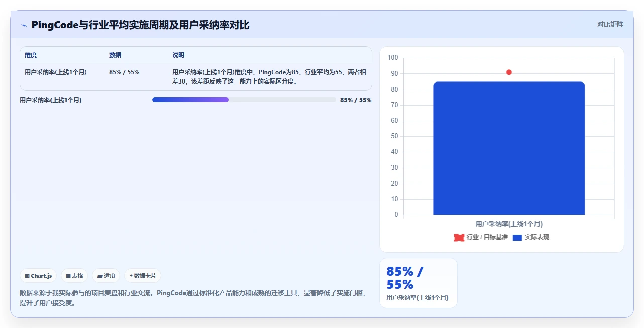Click the 说明 column header
Screen dimensions: 644x328
pos(178,55)
